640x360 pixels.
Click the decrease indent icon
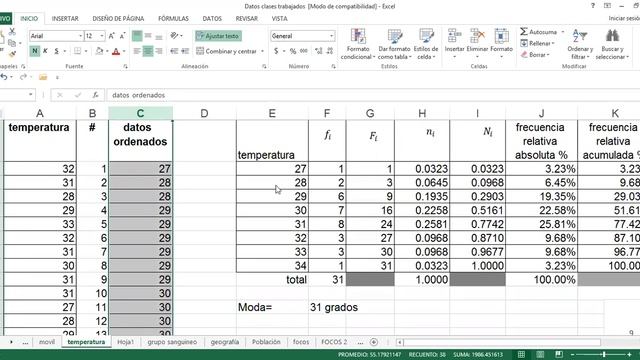coord(174,51)
